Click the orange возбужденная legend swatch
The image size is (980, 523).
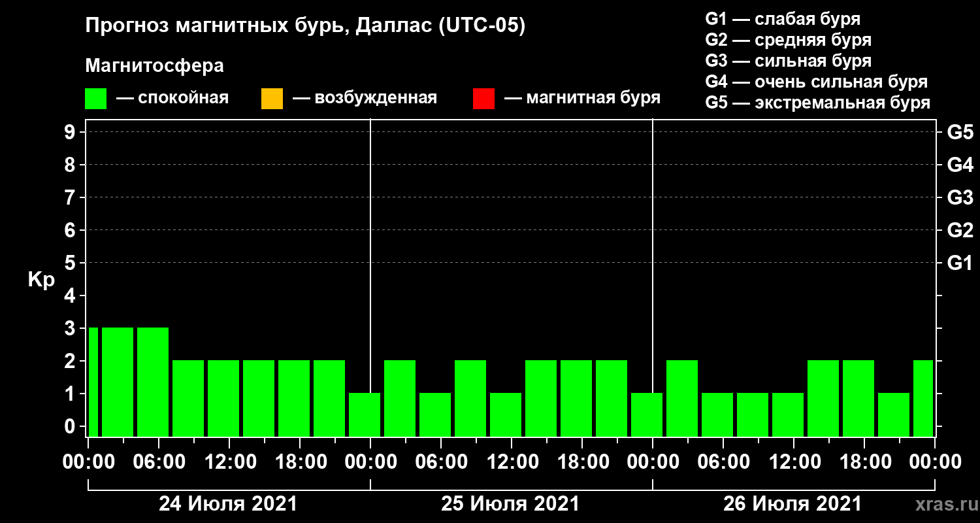tap(272, 99)
